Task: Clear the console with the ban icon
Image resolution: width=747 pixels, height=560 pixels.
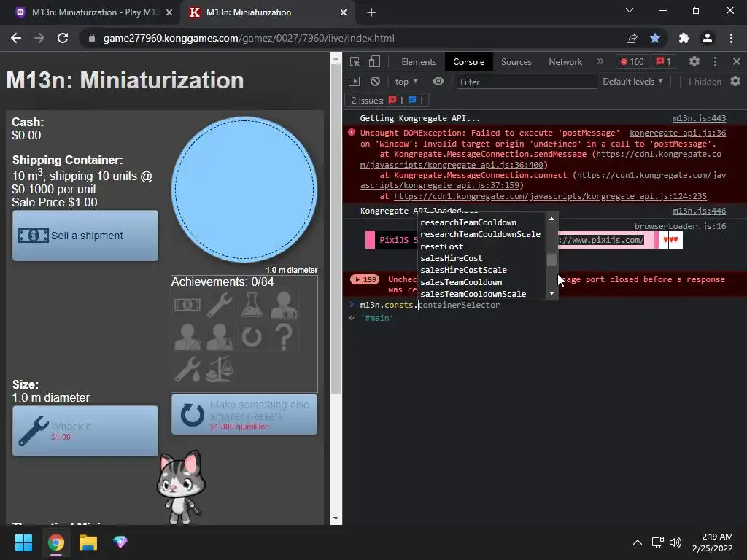Action: (376, 82)
